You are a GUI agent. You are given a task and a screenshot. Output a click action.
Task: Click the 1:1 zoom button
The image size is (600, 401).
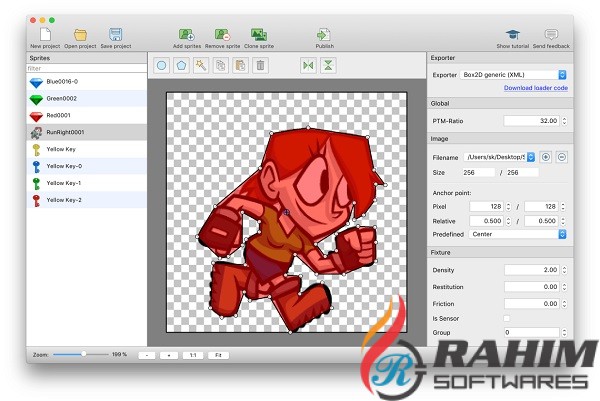point(192,355)
